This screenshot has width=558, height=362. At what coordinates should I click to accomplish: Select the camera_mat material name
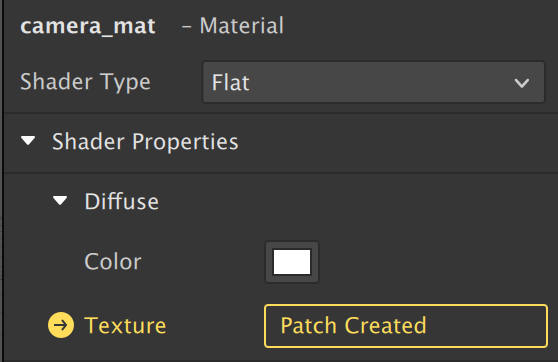pyautogui.click(x=88, y=26)
